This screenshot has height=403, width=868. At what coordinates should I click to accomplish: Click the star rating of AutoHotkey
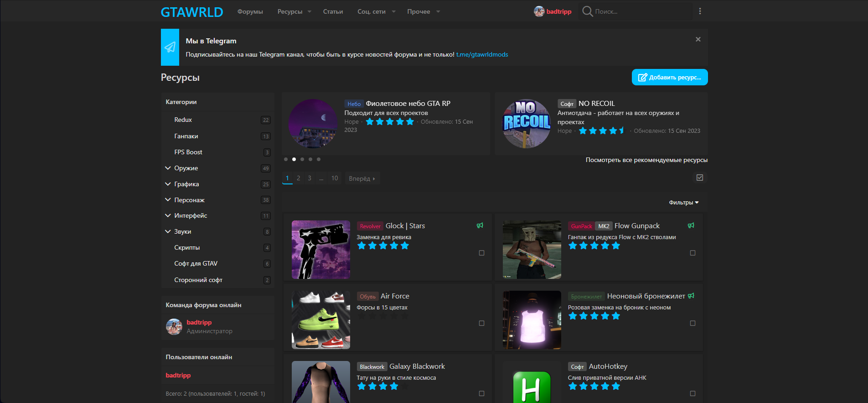(594, 387)
